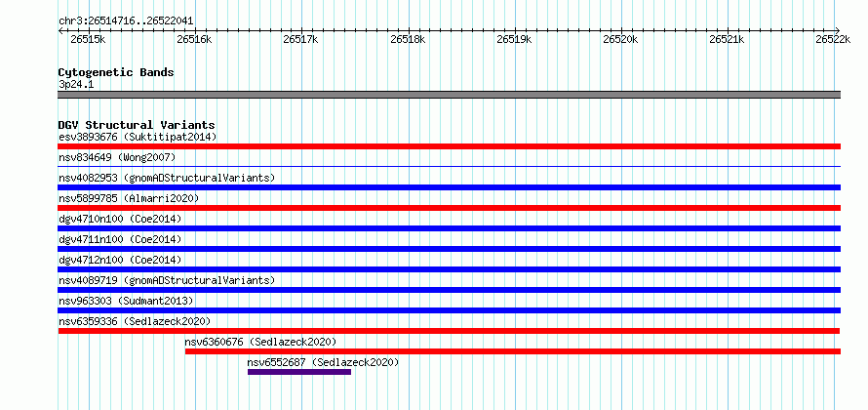
Task: Click the 26522k ruler tick label
Action: (833, 39)
